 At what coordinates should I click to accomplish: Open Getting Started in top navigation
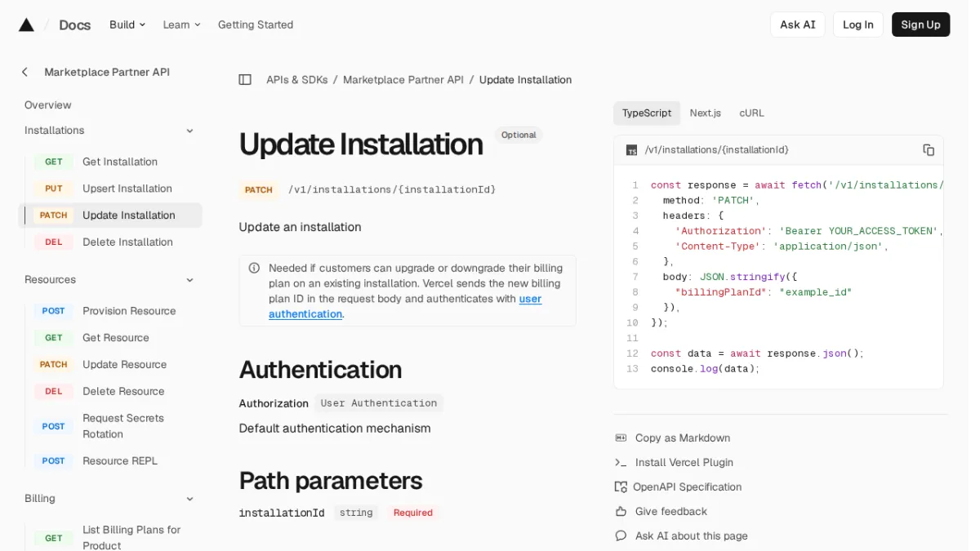256,24
